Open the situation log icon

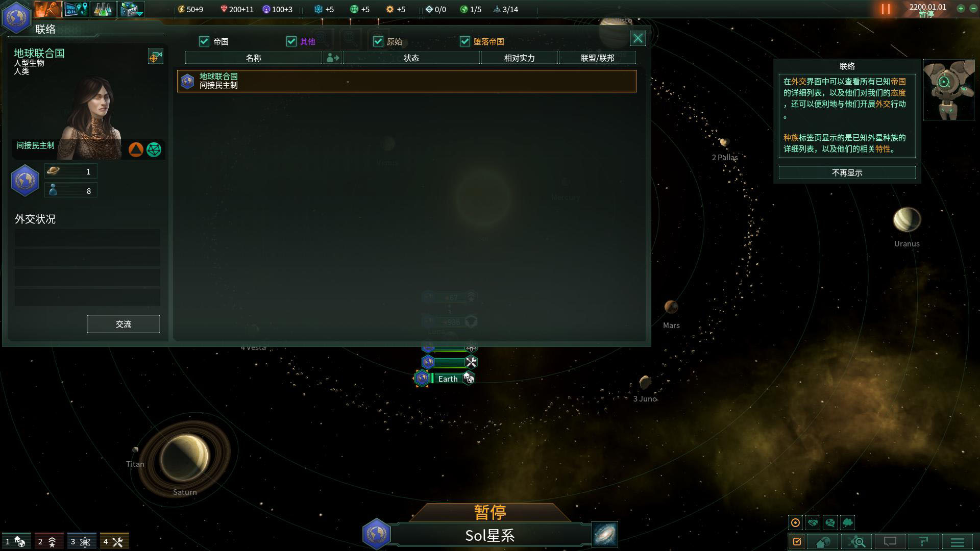pyautogui.click(x=796, y=542)
